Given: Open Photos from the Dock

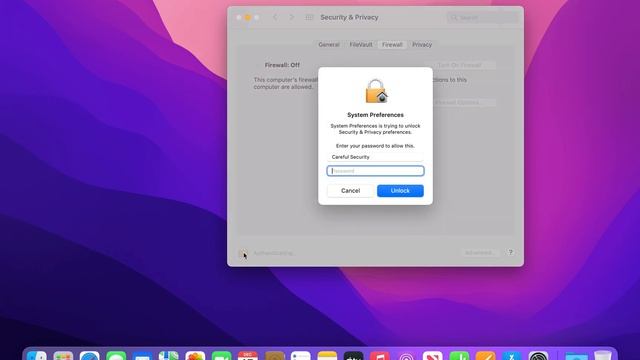Looking at the screenshot, I should 195,356.
